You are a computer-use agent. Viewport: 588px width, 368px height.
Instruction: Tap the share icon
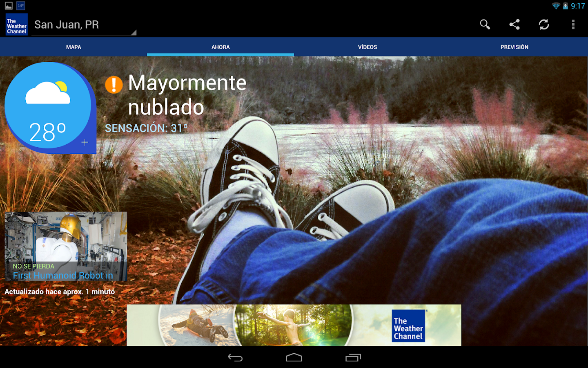pyautogui.click(x=514, y=25)
